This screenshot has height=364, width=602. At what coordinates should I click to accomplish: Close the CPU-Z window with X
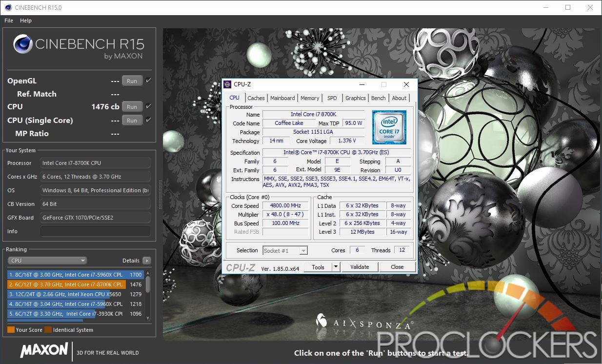tap(406, 84)
